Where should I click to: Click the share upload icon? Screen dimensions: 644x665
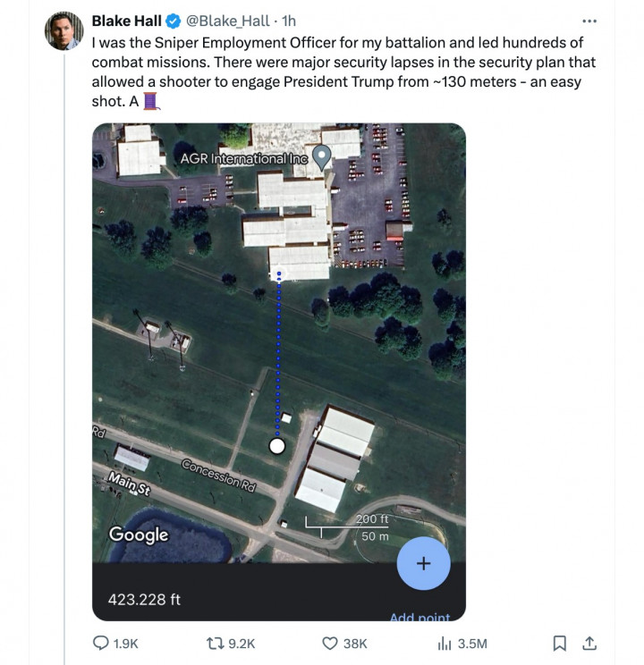click(x=589, y=643)
